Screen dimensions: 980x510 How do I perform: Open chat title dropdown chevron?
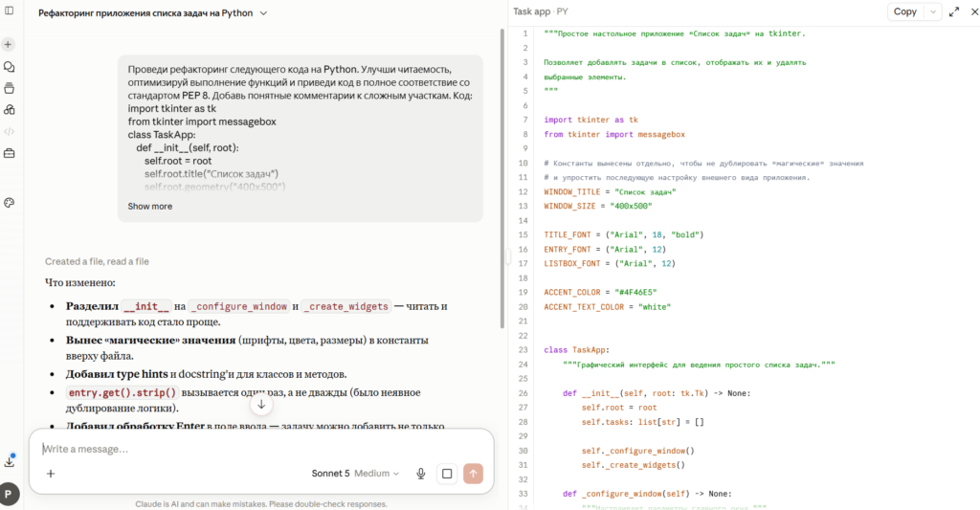264,13
